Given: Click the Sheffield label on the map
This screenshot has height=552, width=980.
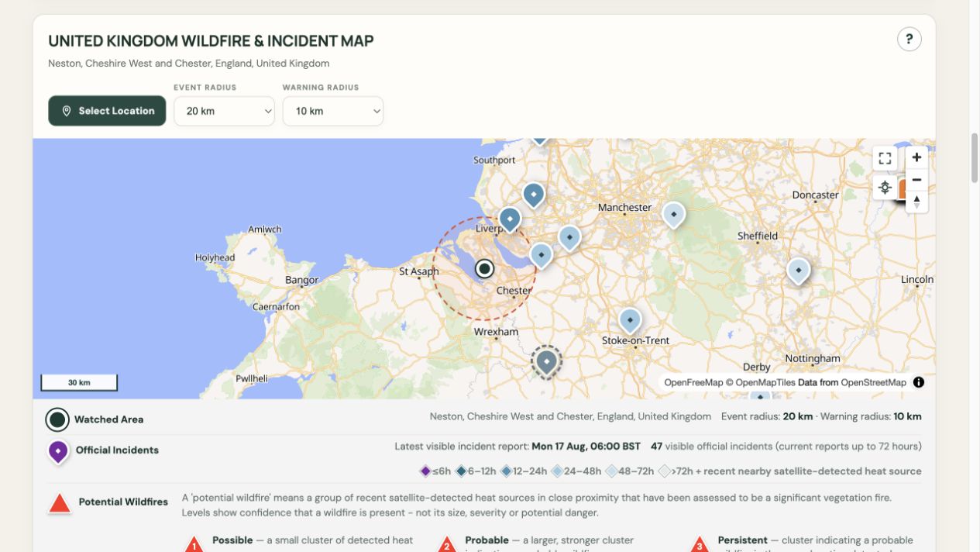Looking at the screenshot, I should point(758,236).
